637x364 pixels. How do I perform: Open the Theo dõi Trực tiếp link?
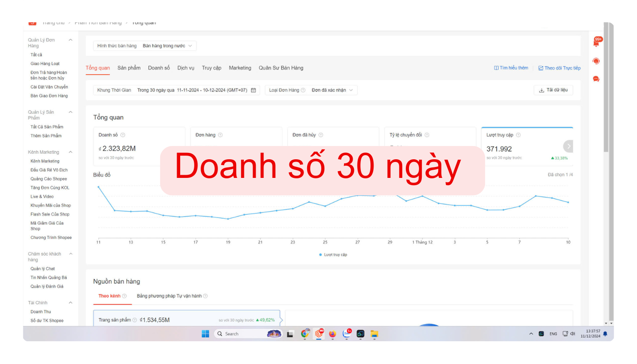(559, 68)
